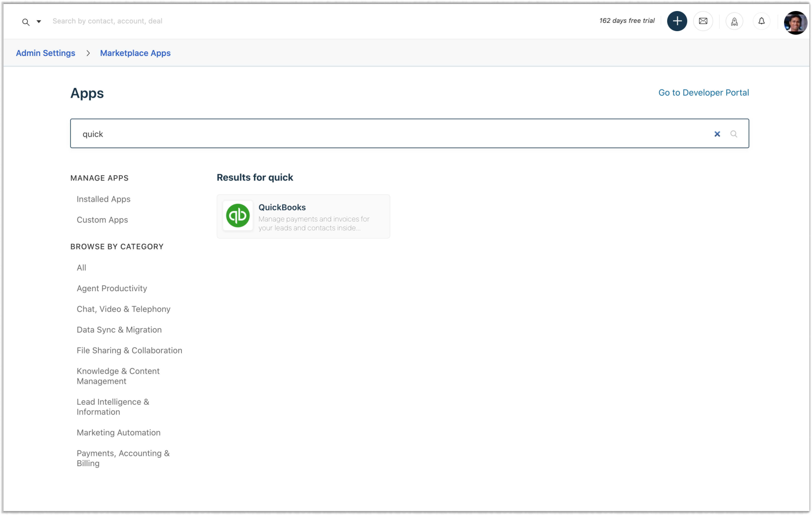Browse the Agent Productivity category

[112, 288]
